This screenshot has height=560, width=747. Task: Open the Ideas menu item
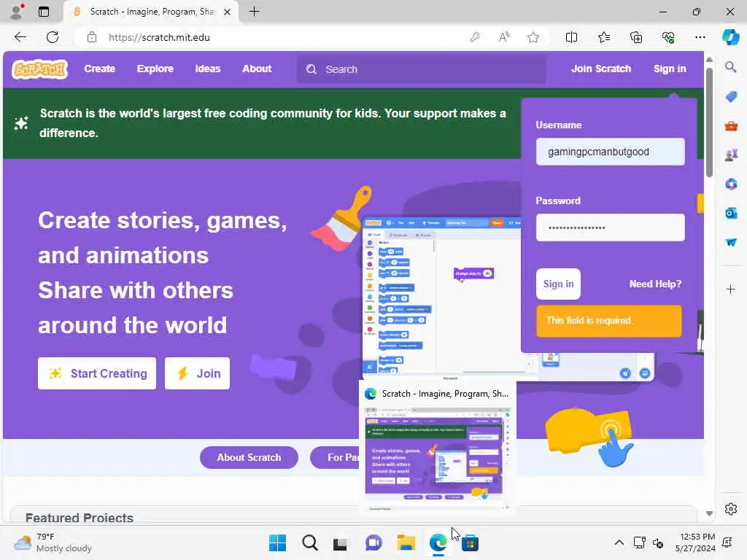click(208, 69)
